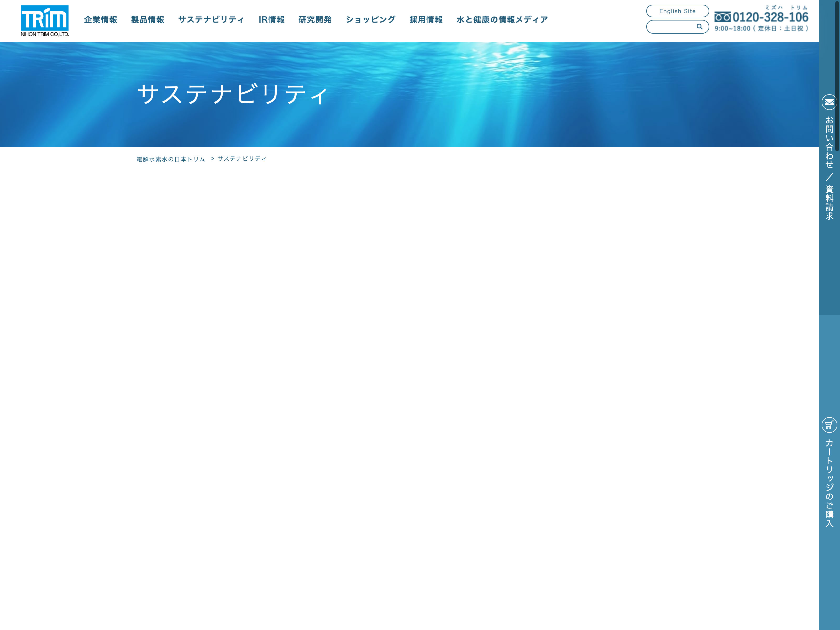Navigate to 採用情報 page
Screen dimensions: 840x630
[x=426, y=20]
